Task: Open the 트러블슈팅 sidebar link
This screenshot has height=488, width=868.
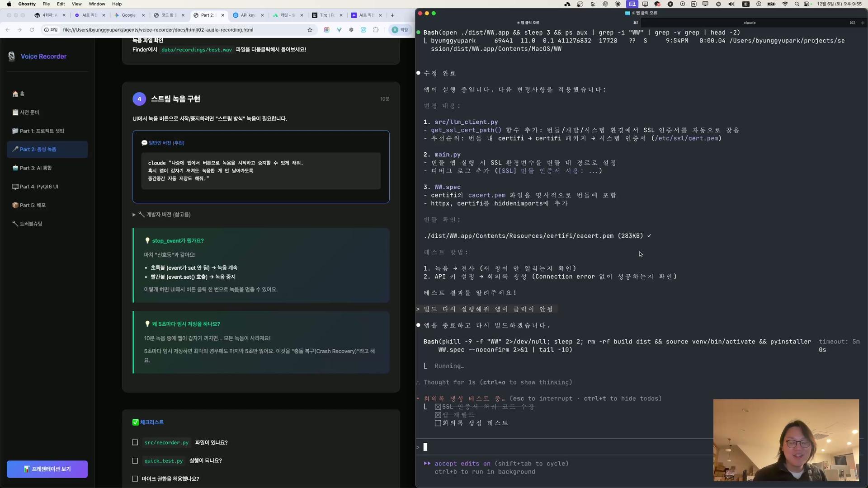Action: coord(31,224)
